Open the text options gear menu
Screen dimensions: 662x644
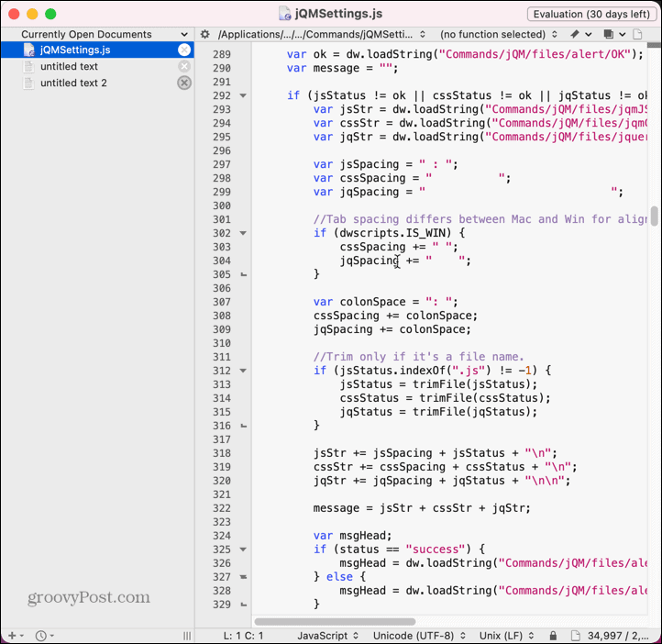click(204, 34)
